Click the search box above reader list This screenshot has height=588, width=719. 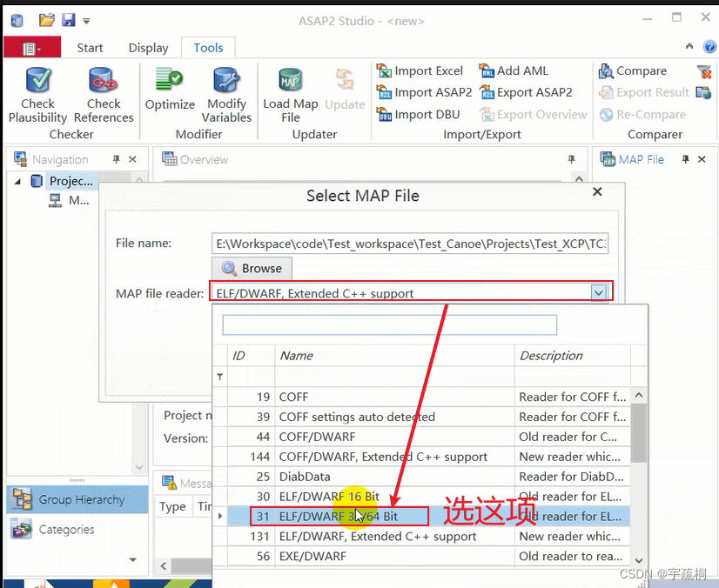pyautogui.click(x=390, y=325)
